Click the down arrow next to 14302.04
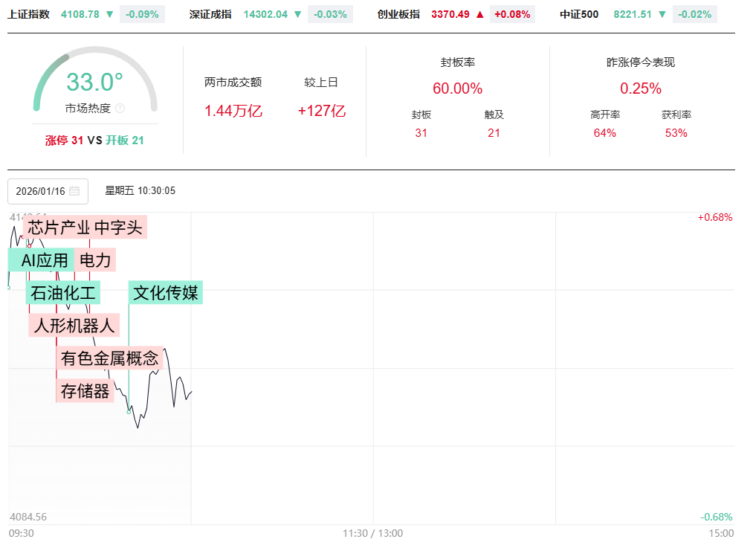The height and width of the screenshot is (545, 756). point(298,14)
